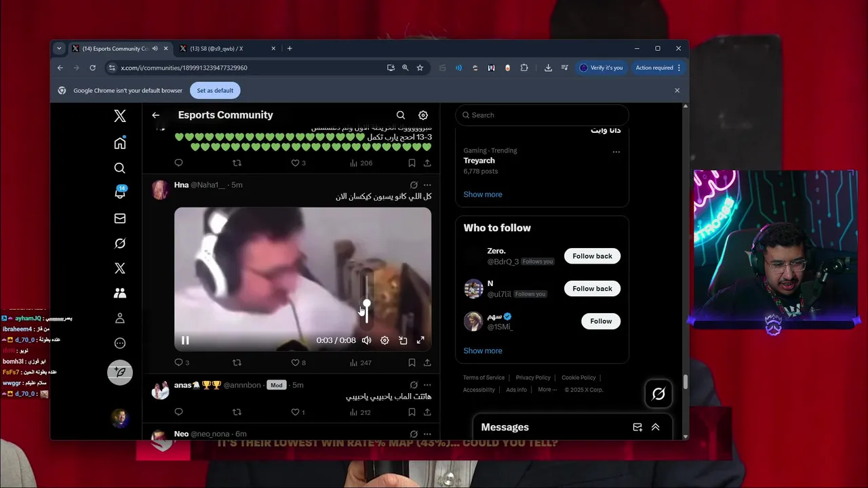View analytics 206 on top post
The height and width of the screenshot is (488, 868).
click(361, 163)
